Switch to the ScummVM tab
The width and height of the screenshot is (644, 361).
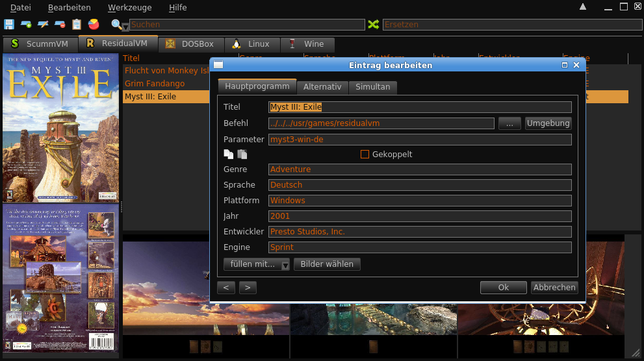point(40,44)
